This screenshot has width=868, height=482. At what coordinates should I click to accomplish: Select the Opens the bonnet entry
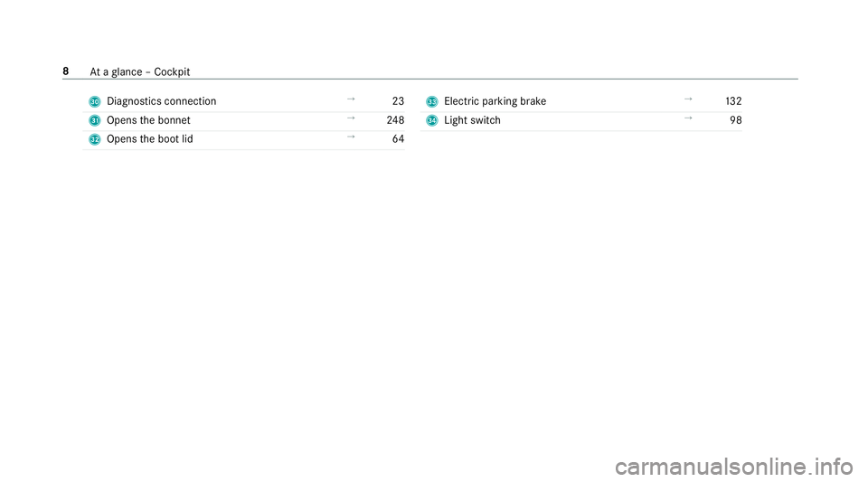tap(147, 120)
